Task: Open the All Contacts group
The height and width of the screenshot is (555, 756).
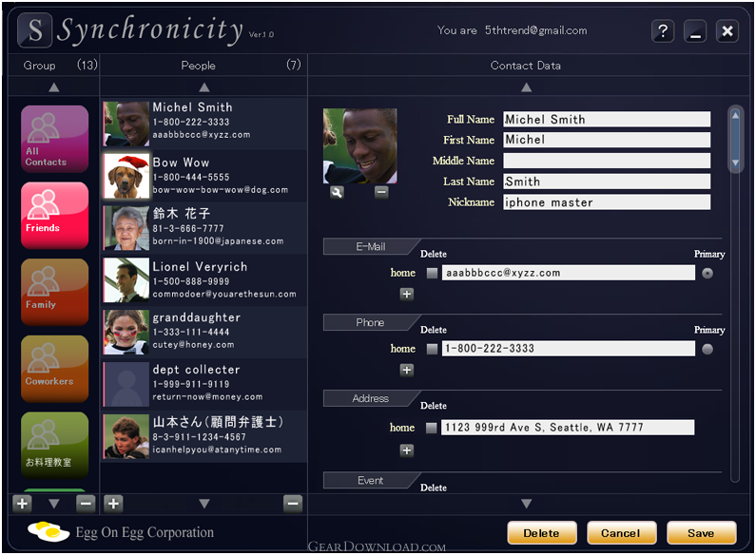Action: [54, 139]
